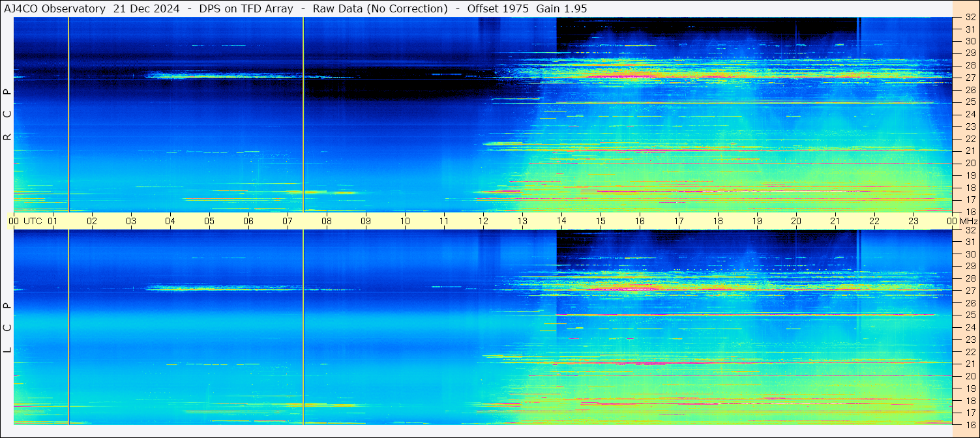This screenshot has height=438, width=980.
Task: Click the 19 MHz label of LCP panel
Action: click(970, 388)
